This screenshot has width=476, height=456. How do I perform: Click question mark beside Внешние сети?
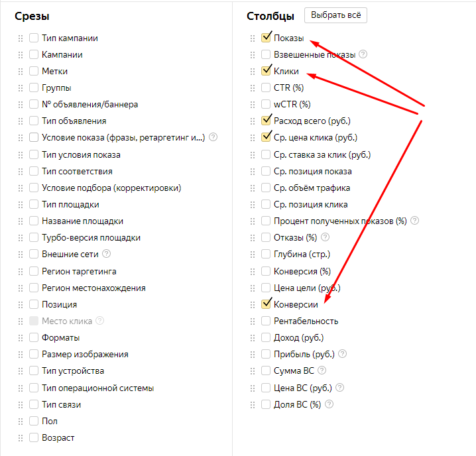[x=106, y=253]
